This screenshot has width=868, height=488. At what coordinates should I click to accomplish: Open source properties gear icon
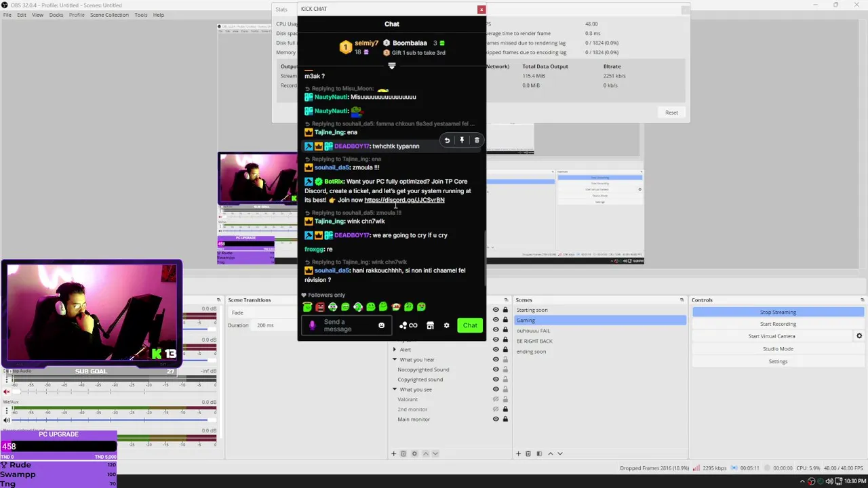[414, 453]
